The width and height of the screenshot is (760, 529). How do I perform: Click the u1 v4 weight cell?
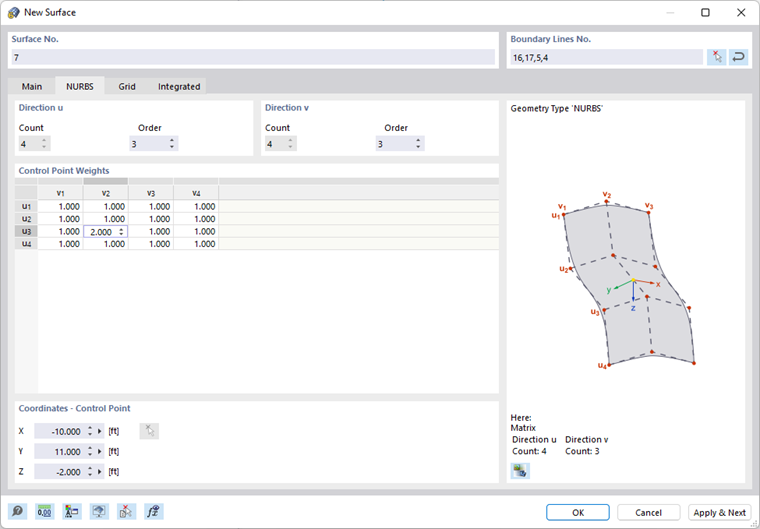[x=196, y=206]
